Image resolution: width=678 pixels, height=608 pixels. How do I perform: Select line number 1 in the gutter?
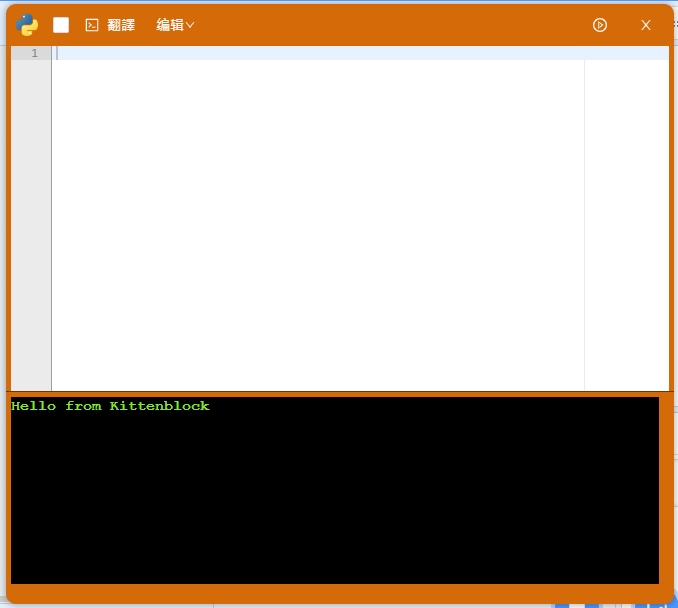click(34, 53)
